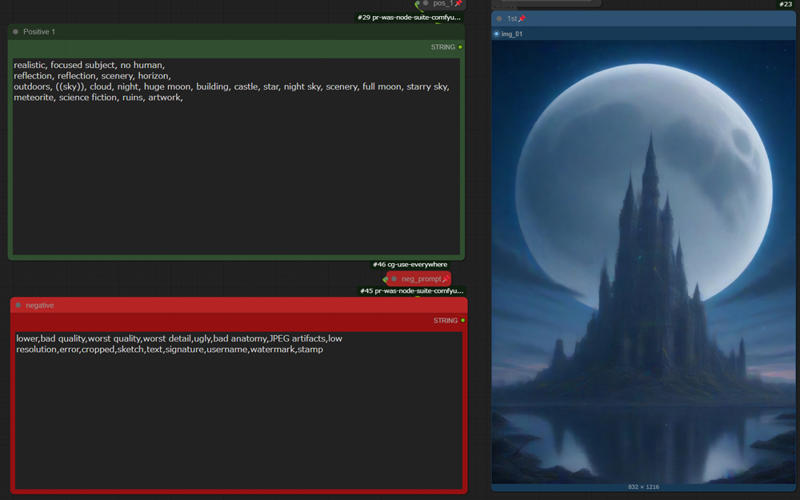
Task: Click the STRING output port on Positive 1
Action: [x=460, y=47]
